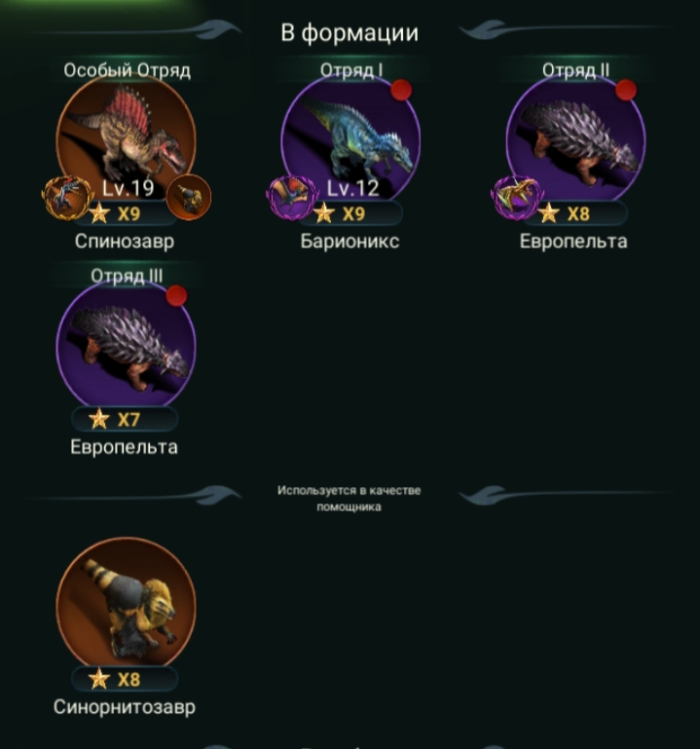Click the Особый Отряд label
The height and width of the screenshot is (749, 700).
127,70
